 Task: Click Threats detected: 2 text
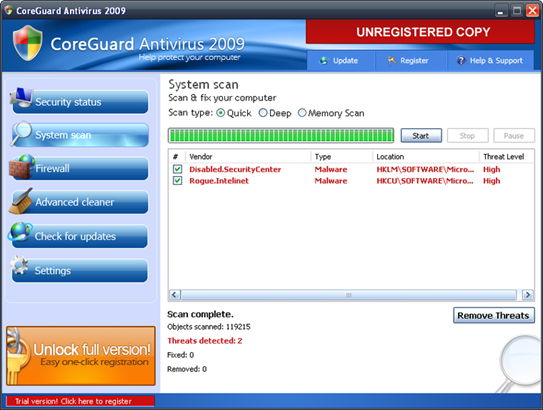(x=205, y=341)
